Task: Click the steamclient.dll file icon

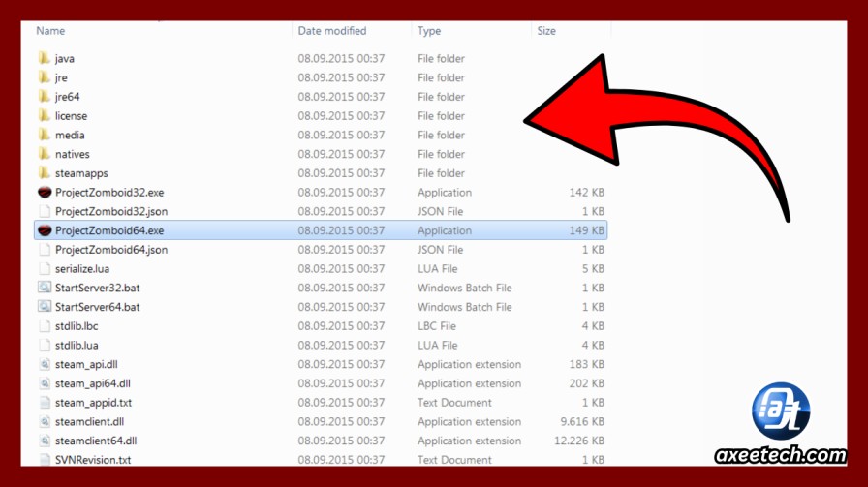Action: click(x=45, y=421)
